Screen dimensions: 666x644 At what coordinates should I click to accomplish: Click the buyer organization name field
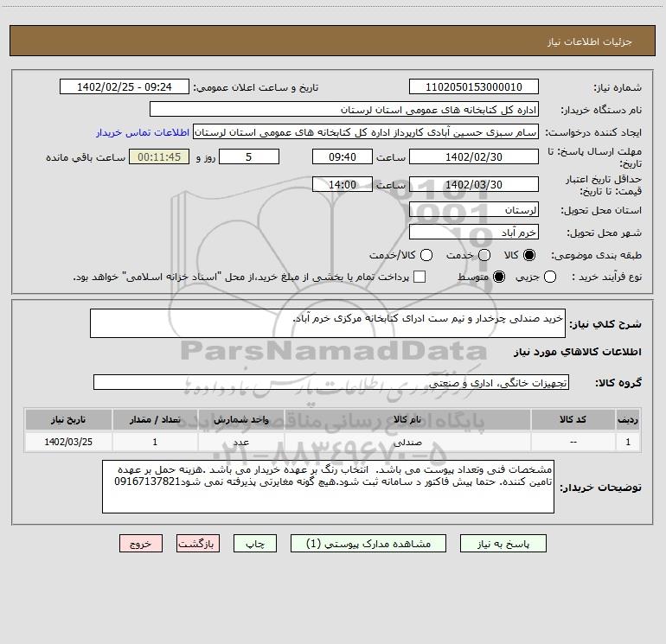(344, 109)
